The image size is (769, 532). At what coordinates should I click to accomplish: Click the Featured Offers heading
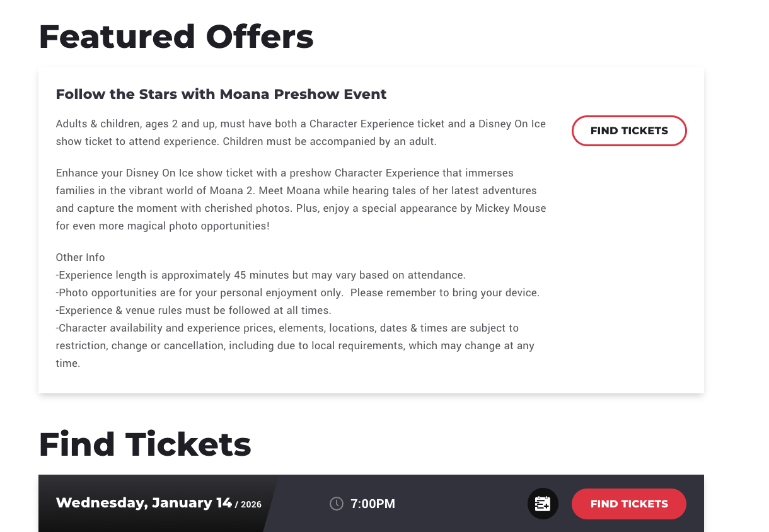[176, 37]
